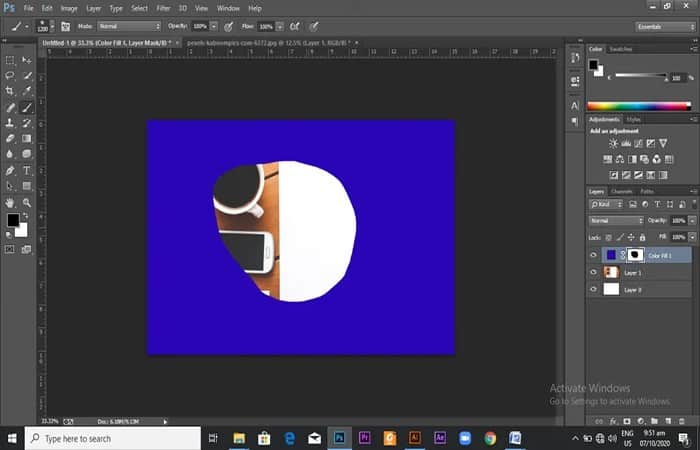Toggle pressure for opacity button
The width and height of the screenshot is (700, 450).
229,27
